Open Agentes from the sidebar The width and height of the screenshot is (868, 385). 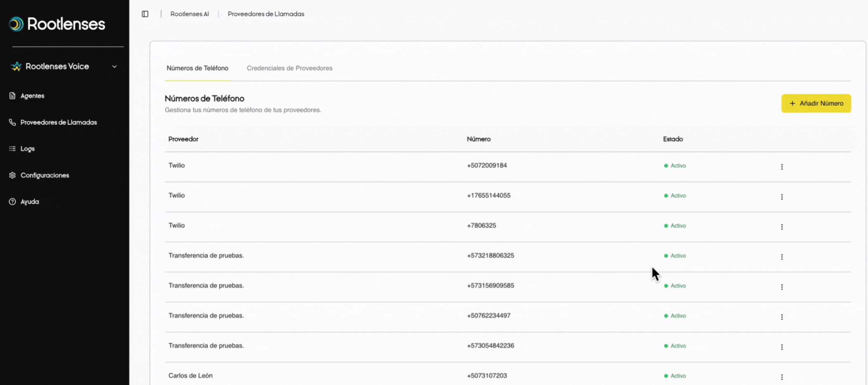(32, 96)
